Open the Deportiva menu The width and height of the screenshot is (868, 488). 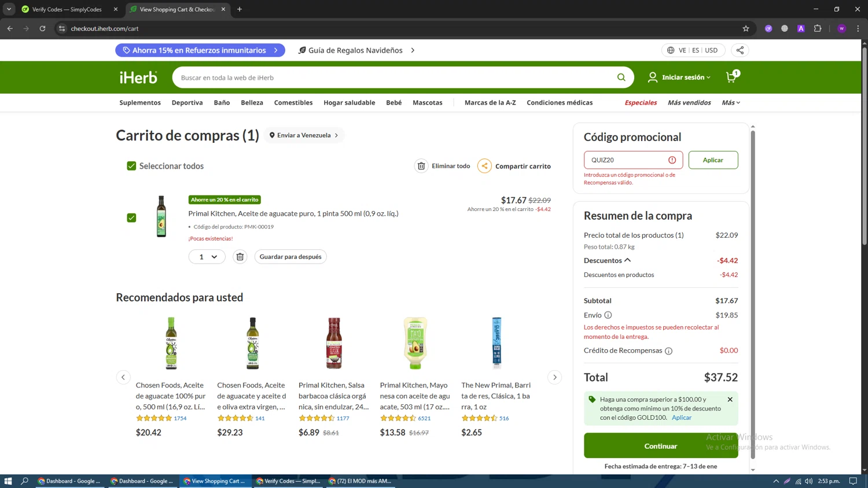(187, 103)
